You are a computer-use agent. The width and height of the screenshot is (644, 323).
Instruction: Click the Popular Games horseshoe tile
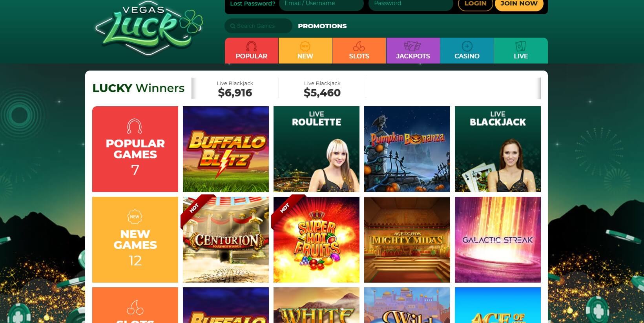[x=135, y=149]
